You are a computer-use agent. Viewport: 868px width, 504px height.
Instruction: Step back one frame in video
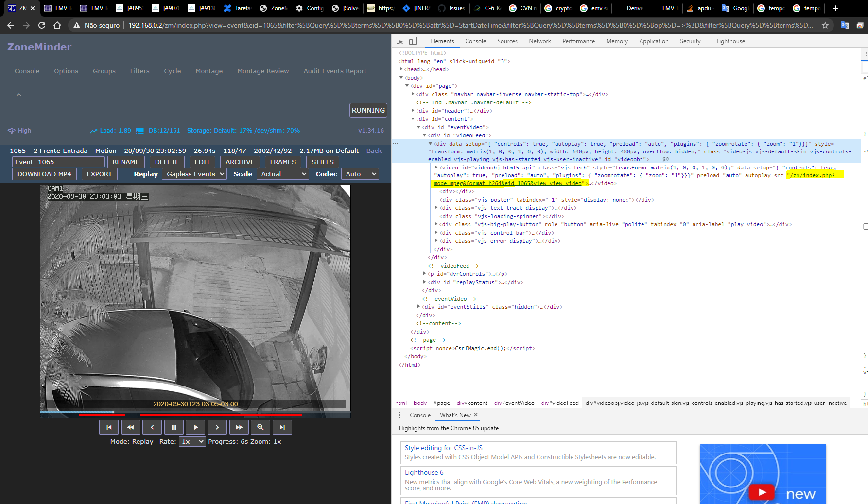(152, 427)
